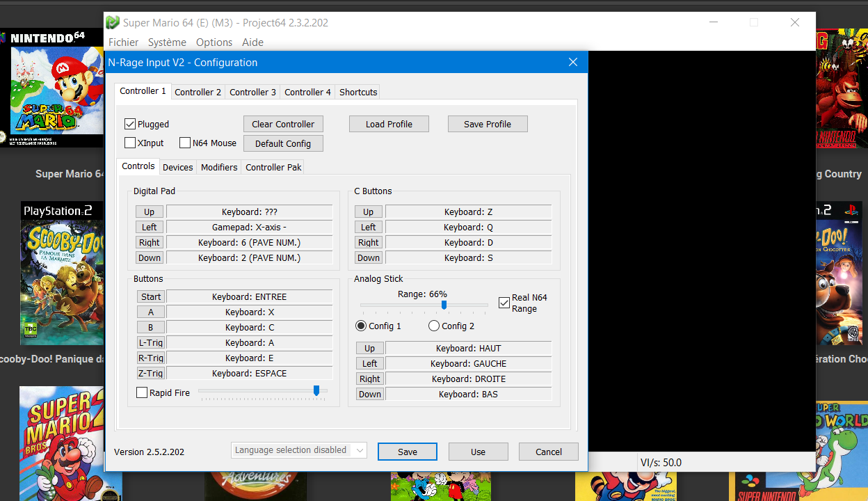Assign the L-Trig button mapping
The image size is (868, 501).
(x=151, y=342)
